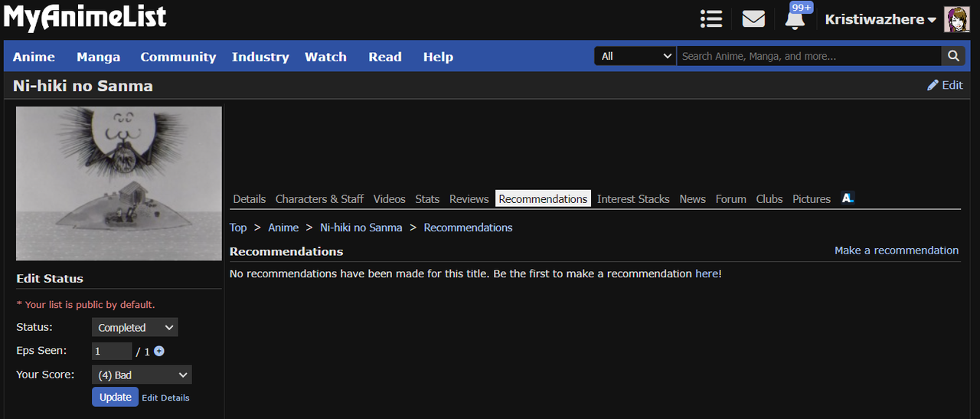Click Anime in the breadcrumb
Image resolution: width=980 pixels, height=419 pixels.
283,228
